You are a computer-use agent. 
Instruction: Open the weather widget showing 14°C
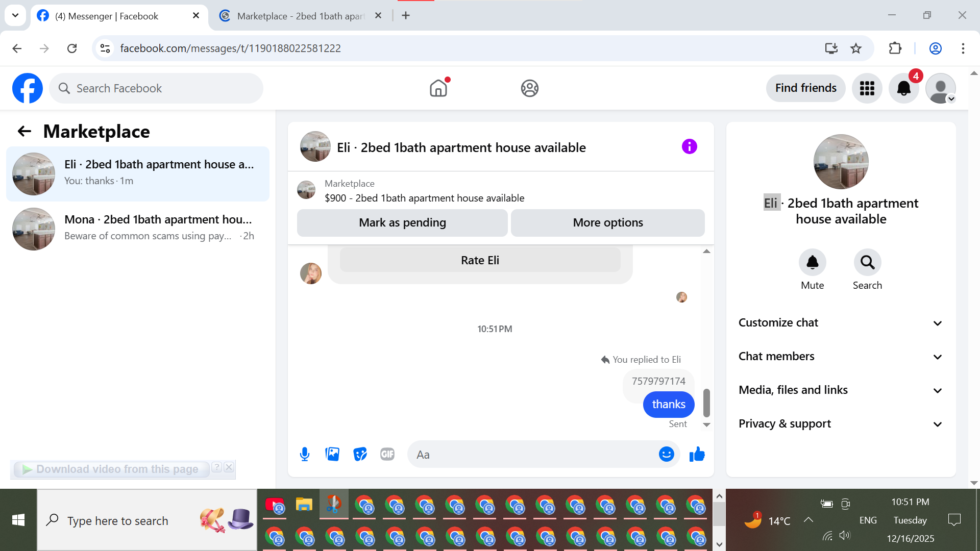[767, 520]
